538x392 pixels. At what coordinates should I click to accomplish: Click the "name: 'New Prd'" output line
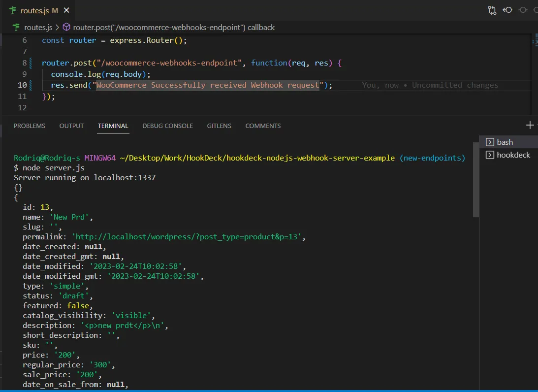58,217
